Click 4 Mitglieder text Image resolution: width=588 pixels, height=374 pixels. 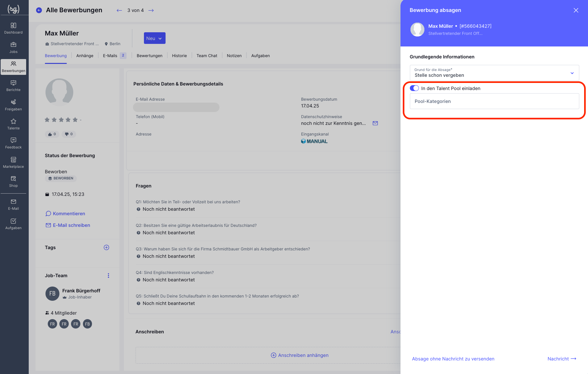[x=64, y=313]
